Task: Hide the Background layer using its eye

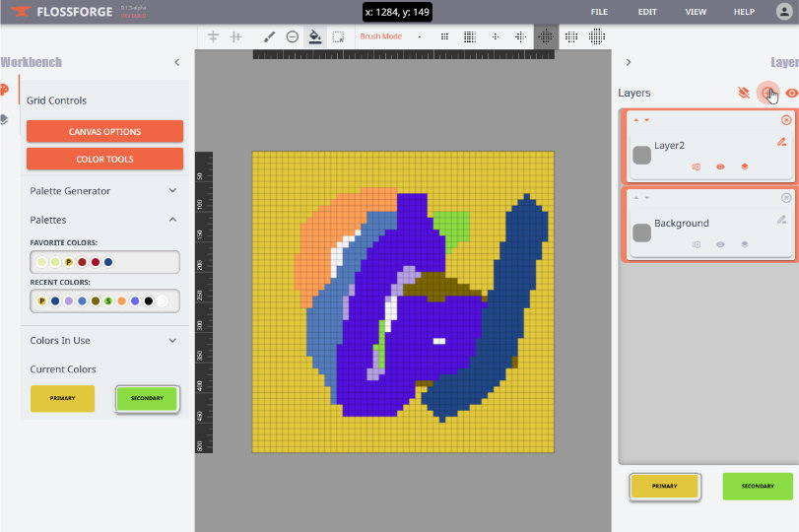Action: pyautogui.click(x=720, y=244)
